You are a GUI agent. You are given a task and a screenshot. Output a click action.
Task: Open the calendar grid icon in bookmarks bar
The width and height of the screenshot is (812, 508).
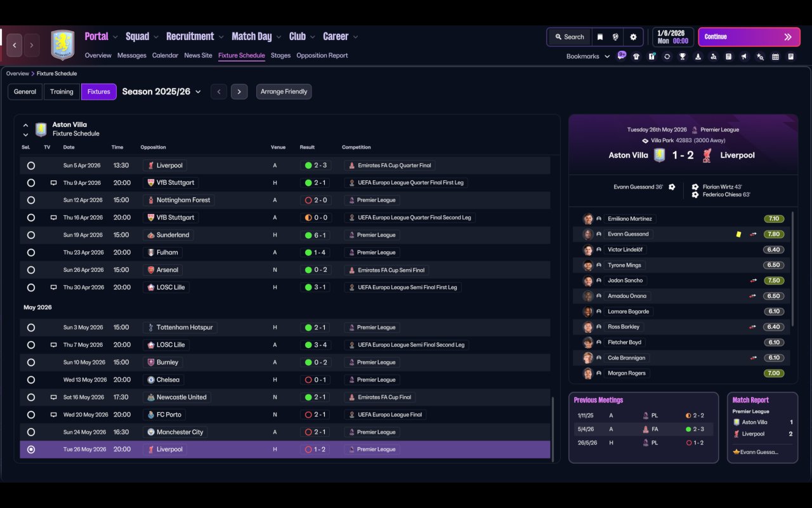(x=775, y=57)
